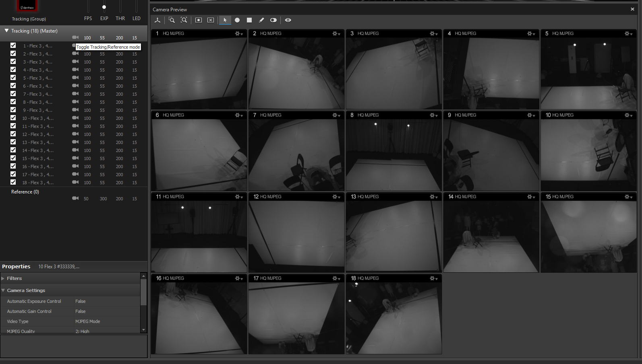The image size is (642, 364).
Task: Click camera 8 preview thumbnail
Action: 393,155
